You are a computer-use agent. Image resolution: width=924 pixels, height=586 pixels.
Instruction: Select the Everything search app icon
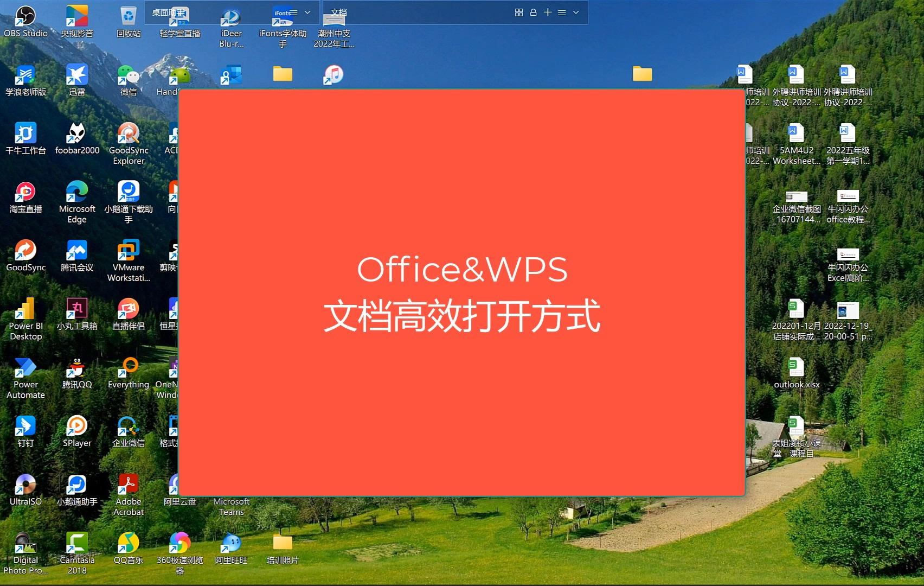[x=129, y=373]
